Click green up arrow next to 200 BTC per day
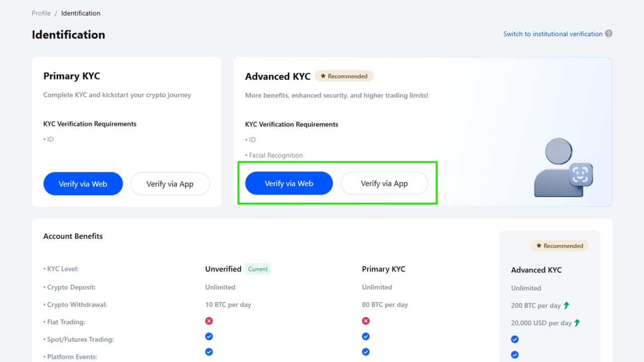This screenshot has height=362, width=644. point(567,305)
